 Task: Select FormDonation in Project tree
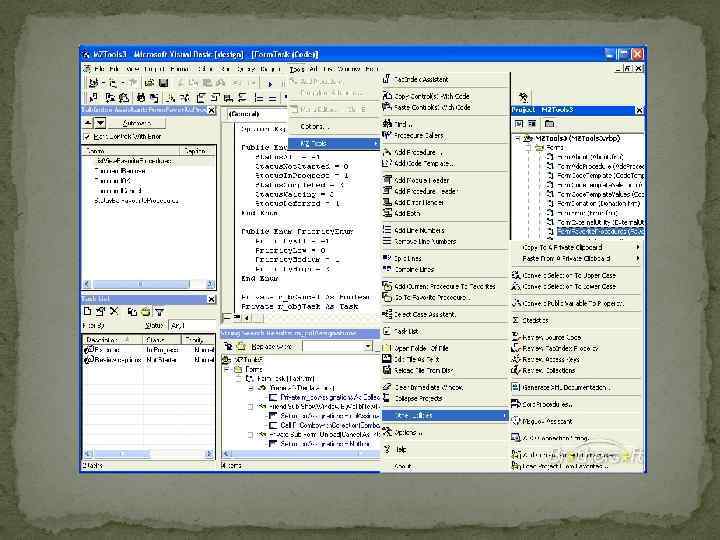tap(598, 203)
